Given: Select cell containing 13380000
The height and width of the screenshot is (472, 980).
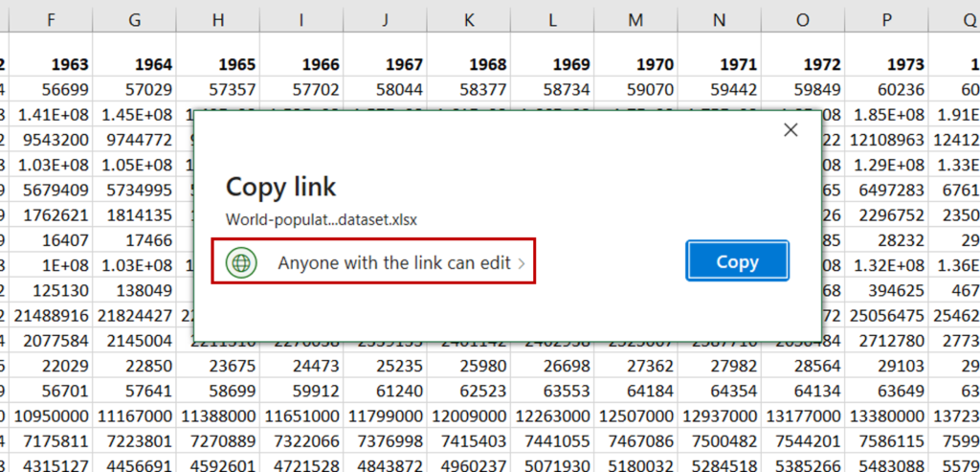Looking at the screenshot, I should [887, 416].
